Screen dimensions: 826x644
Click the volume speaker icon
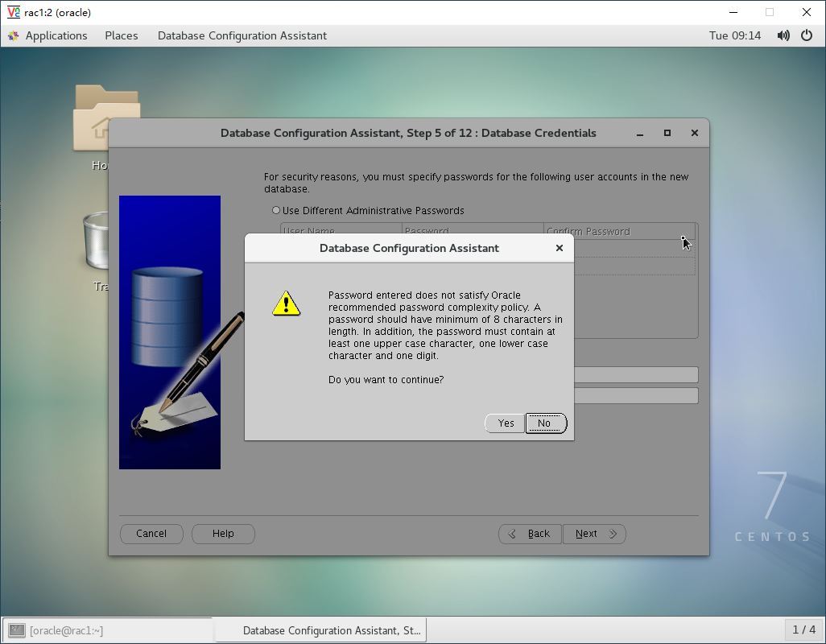click(x=783, y=35)
